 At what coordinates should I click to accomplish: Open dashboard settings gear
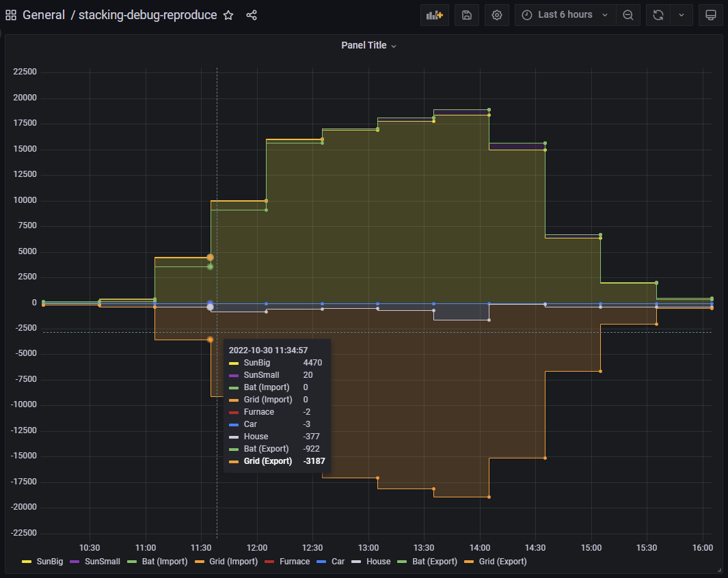tap(496, 14)
